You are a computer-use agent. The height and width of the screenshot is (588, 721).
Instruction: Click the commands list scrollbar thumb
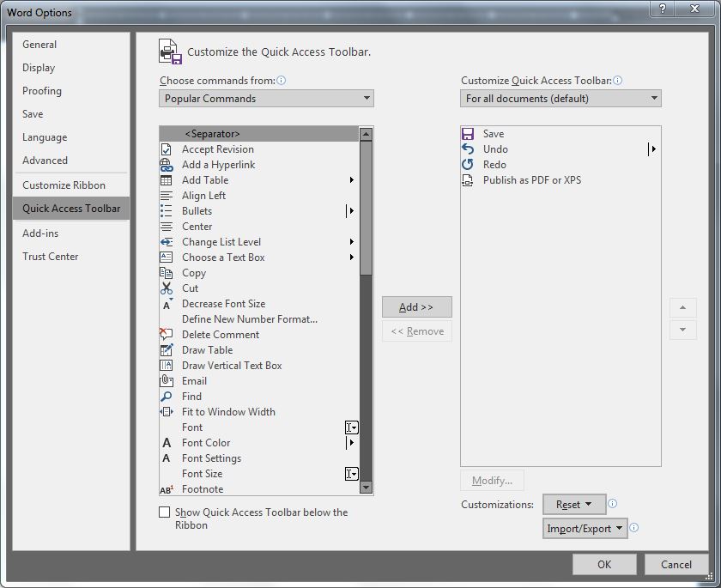click(366, 208)
